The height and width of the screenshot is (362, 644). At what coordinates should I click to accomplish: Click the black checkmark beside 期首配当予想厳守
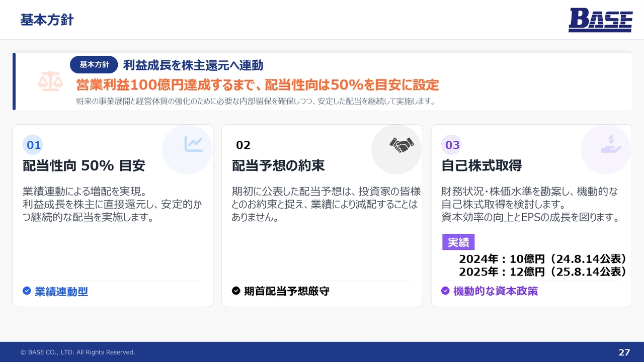(236, 291)
